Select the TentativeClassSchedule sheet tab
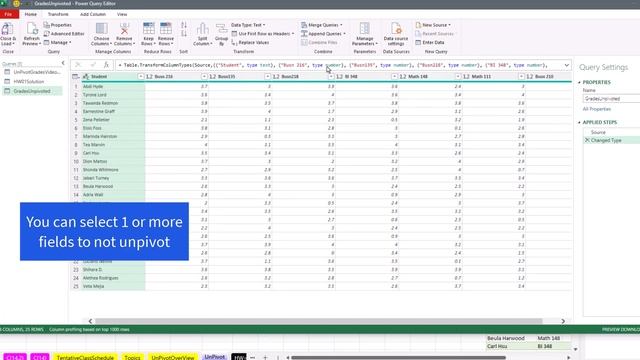This screenshot has height=360, width=640. click(x=85, y=357)
